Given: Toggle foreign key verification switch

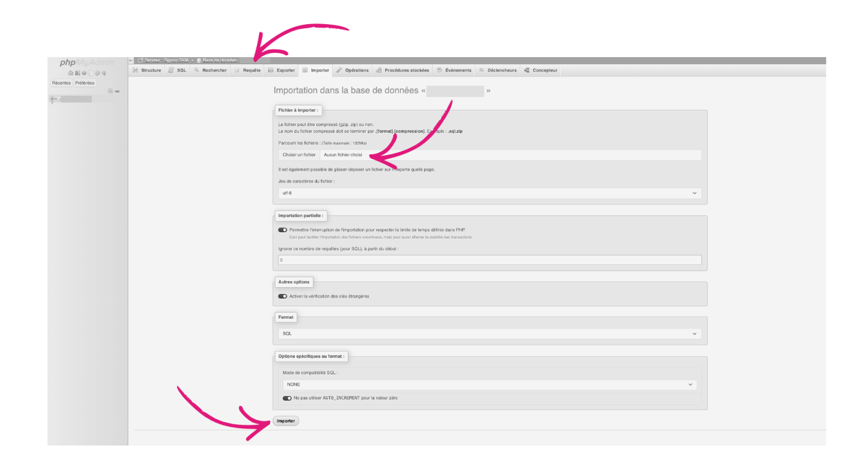Looking at the screenshot, I should click(x=282, y=296).
